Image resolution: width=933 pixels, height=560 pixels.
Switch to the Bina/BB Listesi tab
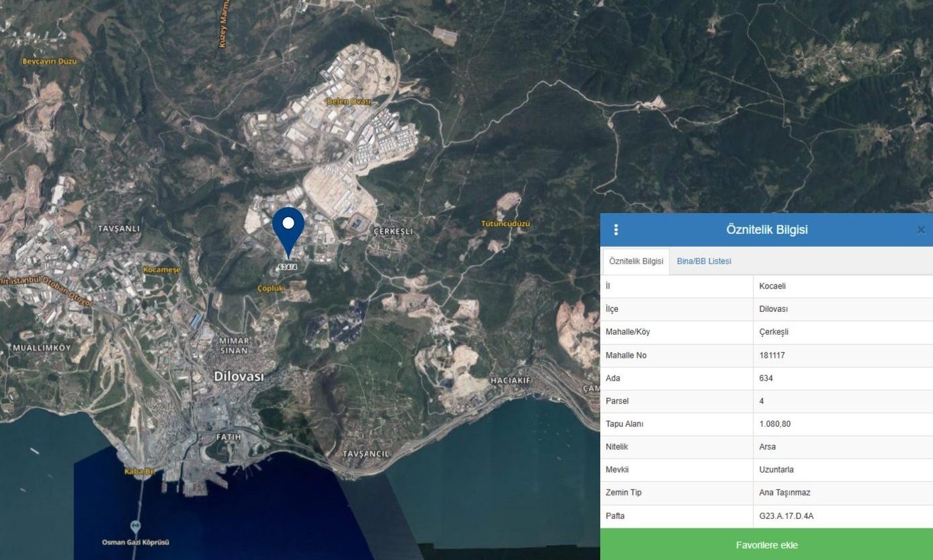(704, 261)
